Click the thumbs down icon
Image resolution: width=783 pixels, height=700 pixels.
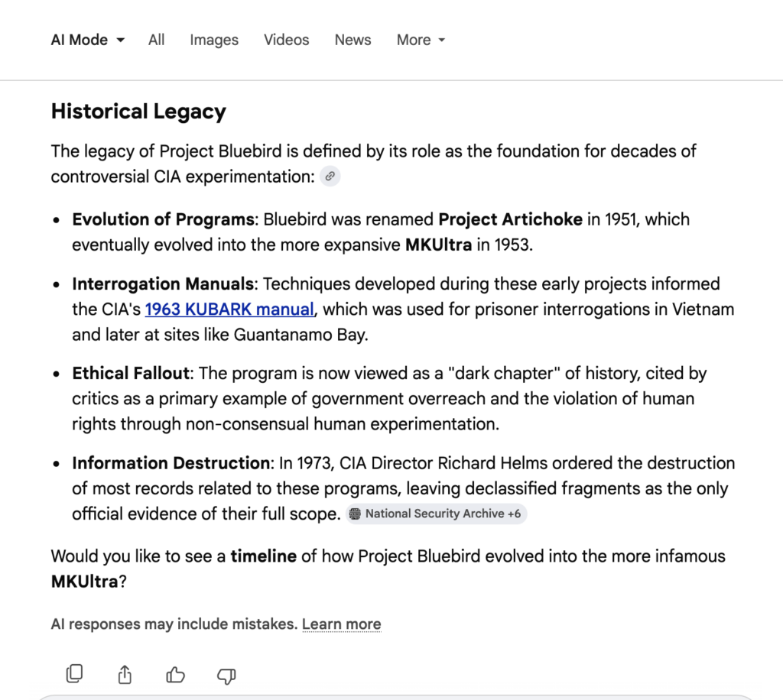[226, 675]
